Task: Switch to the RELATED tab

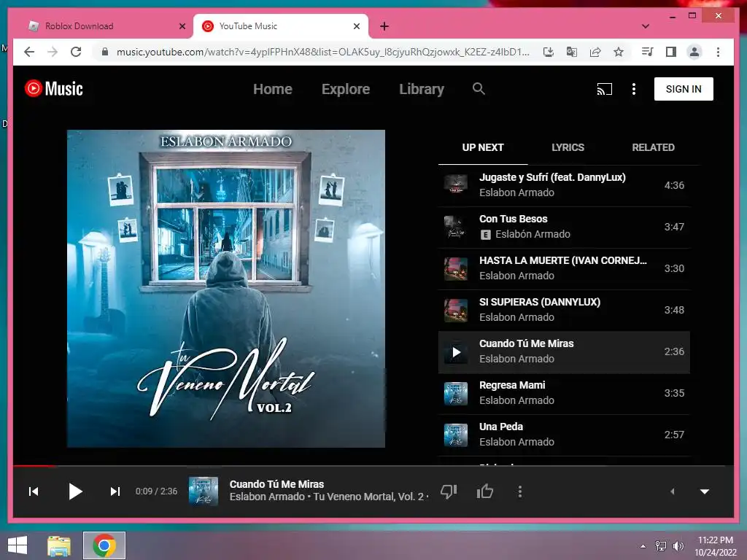Action: point(653,147)
